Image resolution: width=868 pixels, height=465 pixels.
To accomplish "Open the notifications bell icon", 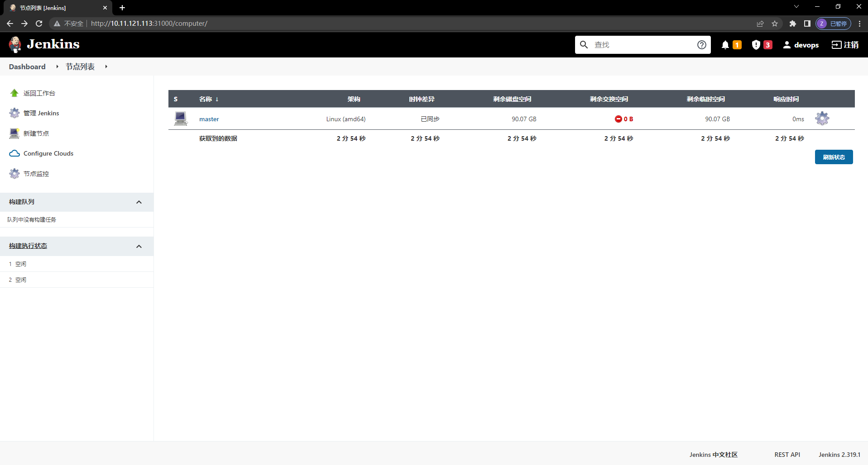I will (x=725, y=45).
